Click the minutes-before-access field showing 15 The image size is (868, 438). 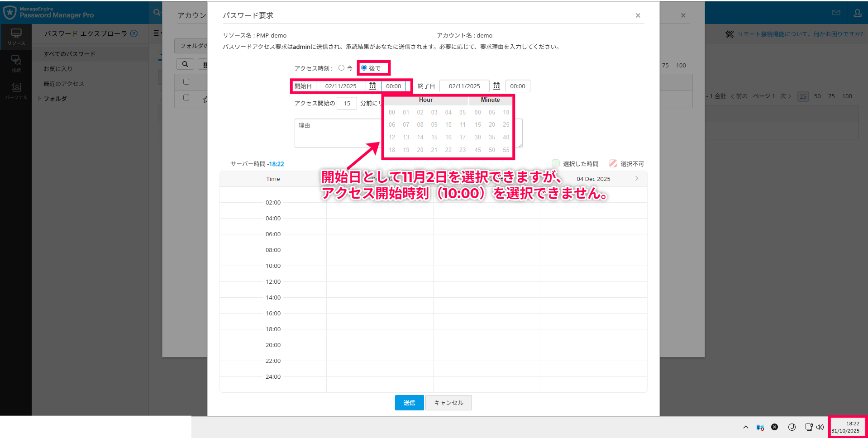coord(347,103)
